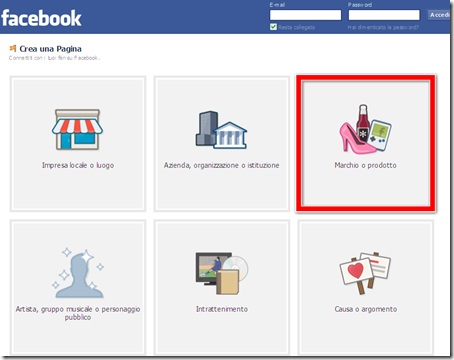The width and height of the screenshot is (454, 360).
Task: Click the Resta collegato label text
Action: coord(297,27)
